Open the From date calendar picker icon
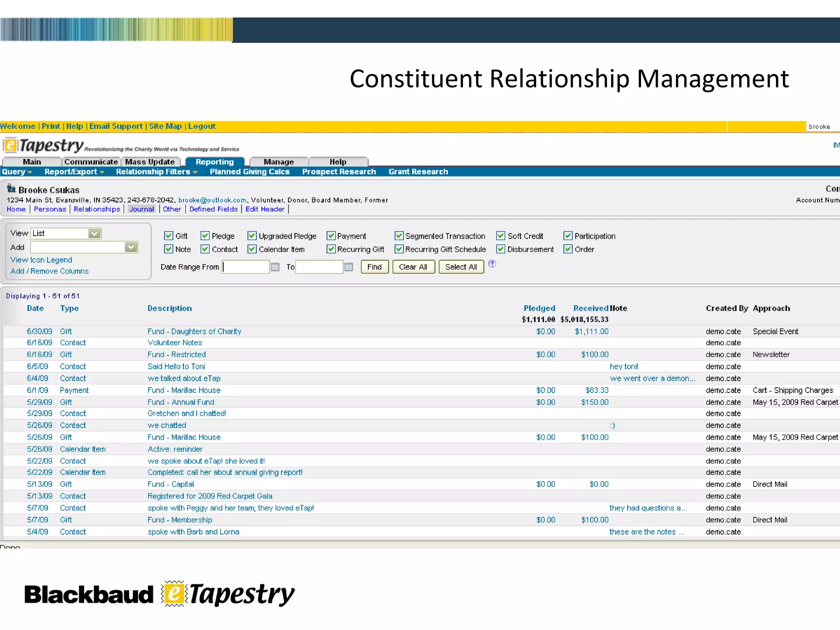This screenshot has height=630, width=840. [275, 267]
